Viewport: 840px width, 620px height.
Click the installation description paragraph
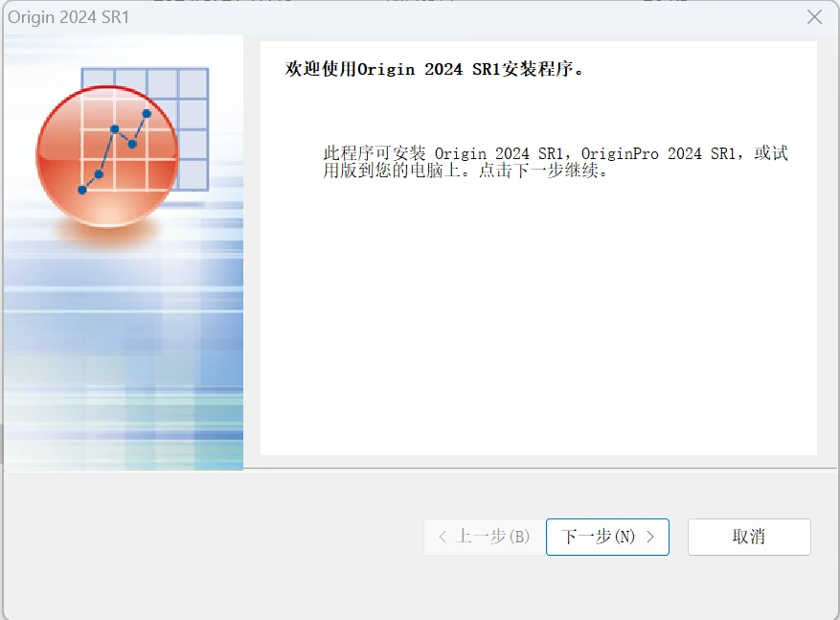pyautogui.click(x=554, y=163)
